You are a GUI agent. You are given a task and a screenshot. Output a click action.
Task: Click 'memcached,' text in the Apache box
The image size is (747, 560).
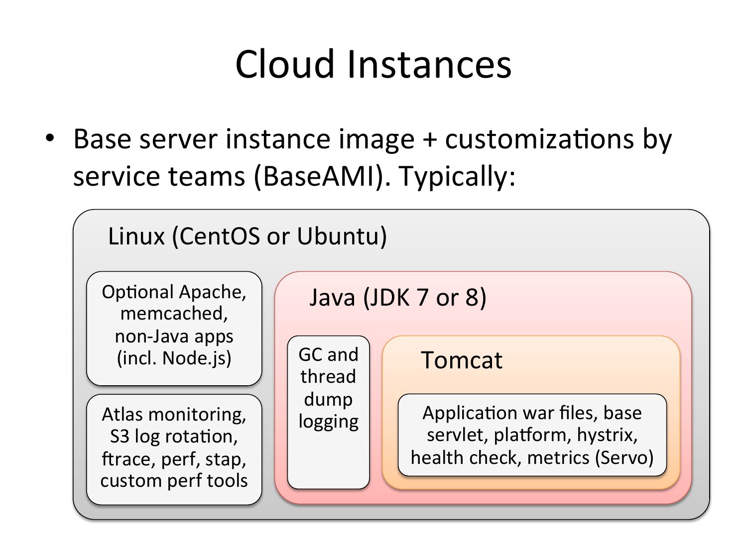click(174, 314)
